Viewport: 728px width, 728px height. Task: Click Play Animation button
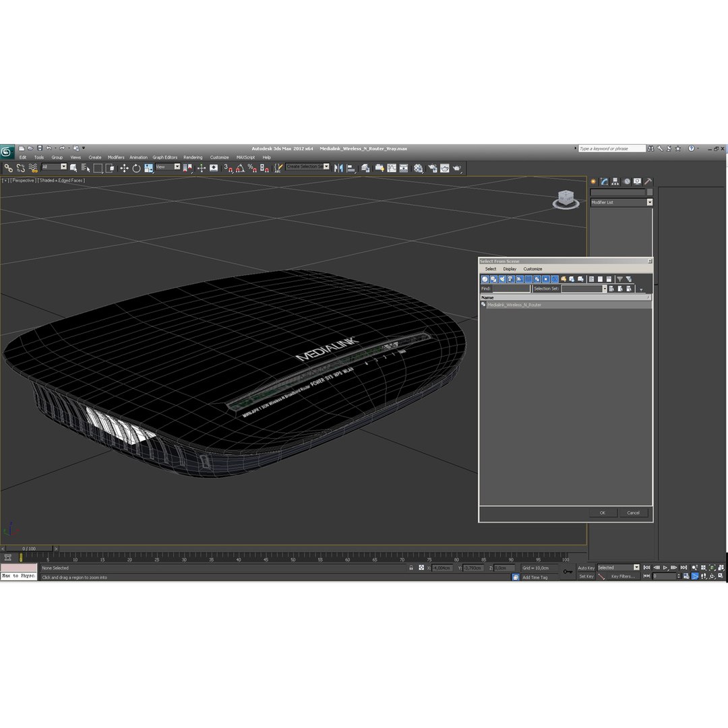click(x=665, y=568)
